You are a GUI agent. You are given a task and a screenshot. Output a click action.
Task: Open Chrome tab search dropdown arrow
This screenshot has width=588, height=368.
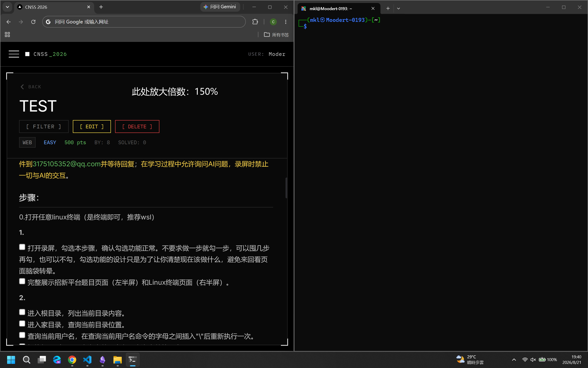point(8,7)
